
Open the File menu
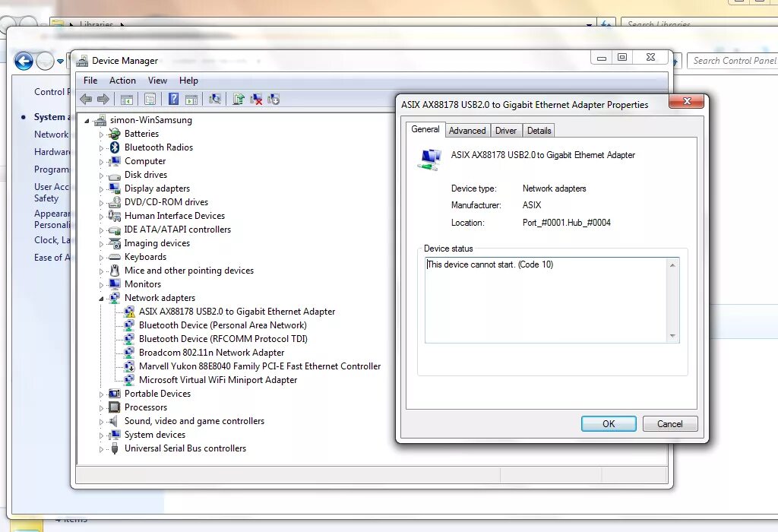point(90,81)
